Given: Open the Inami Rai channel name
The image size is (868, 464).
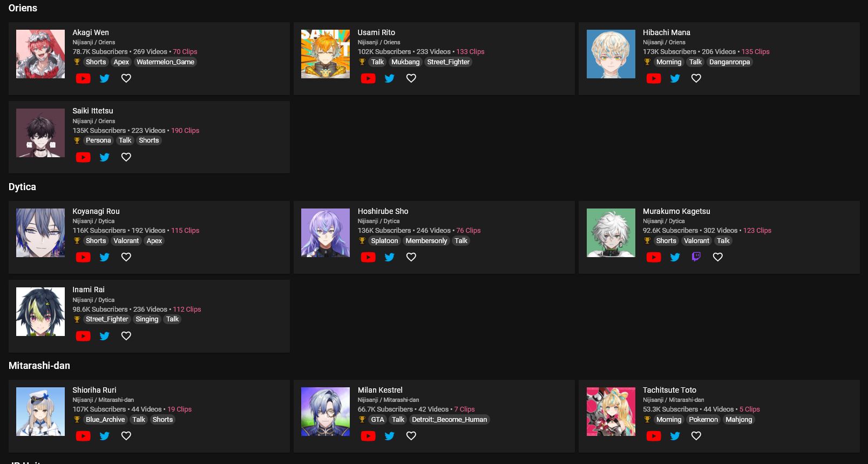Looking at the screenshot, I should 89,290.
